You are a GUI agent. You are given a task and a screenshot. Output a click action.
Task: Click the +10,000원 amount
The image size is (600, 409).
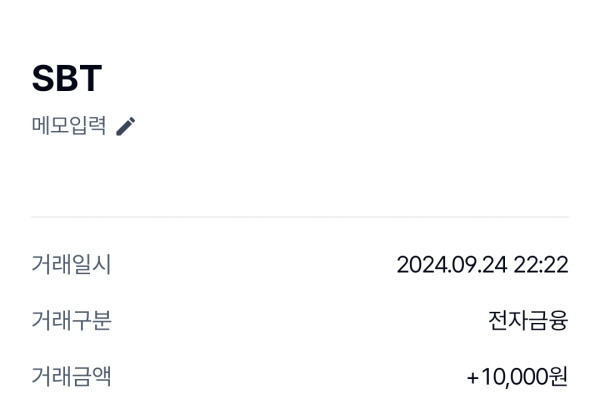[x=517, y=377]
